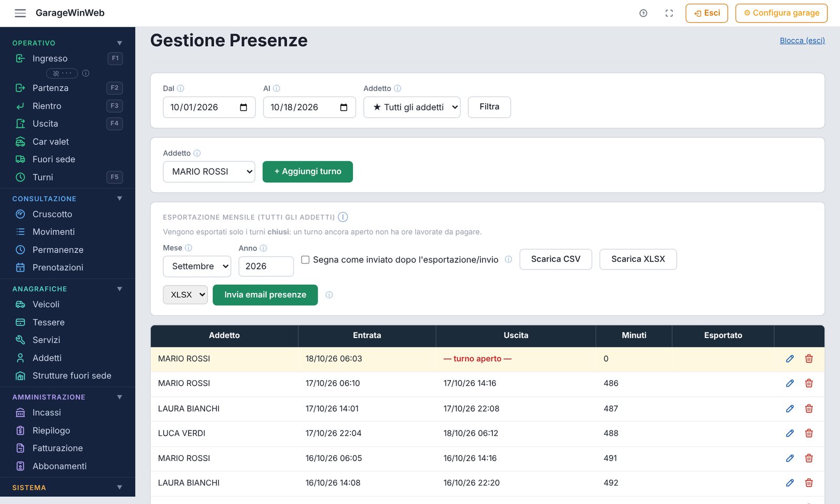This screenshot has width=840, height=504.
Task: Open Tutti gli addetti filter dropdown
Action: click(x=412, y=107)
